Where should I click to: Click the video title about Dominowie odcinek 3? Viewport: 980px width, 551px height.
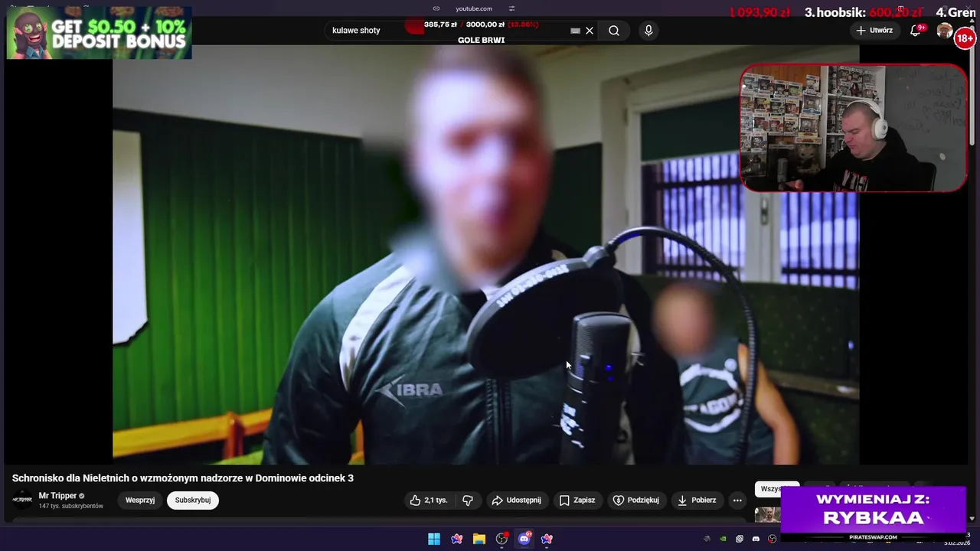coord(183,478)
